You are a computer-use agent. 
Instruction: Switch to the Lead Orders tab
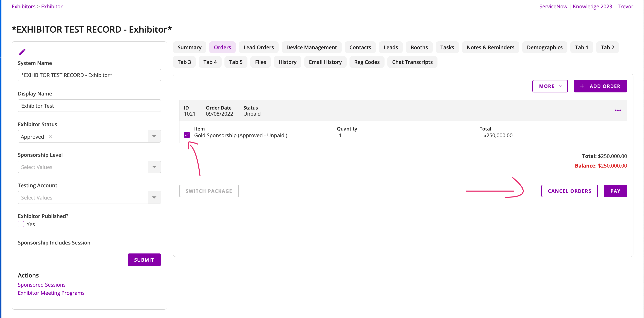tap(258, 47)
